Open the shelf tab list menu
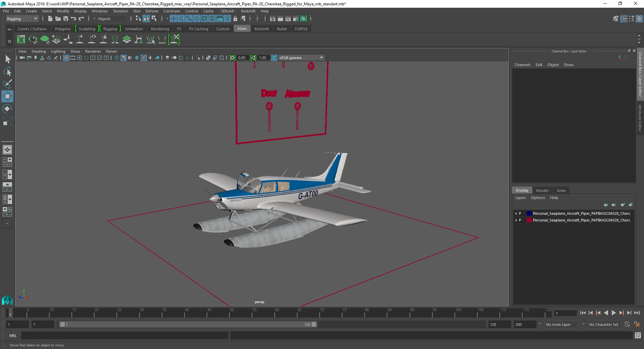Image resolution: width=644 pixels, height=349 pixels. (9, 29)
